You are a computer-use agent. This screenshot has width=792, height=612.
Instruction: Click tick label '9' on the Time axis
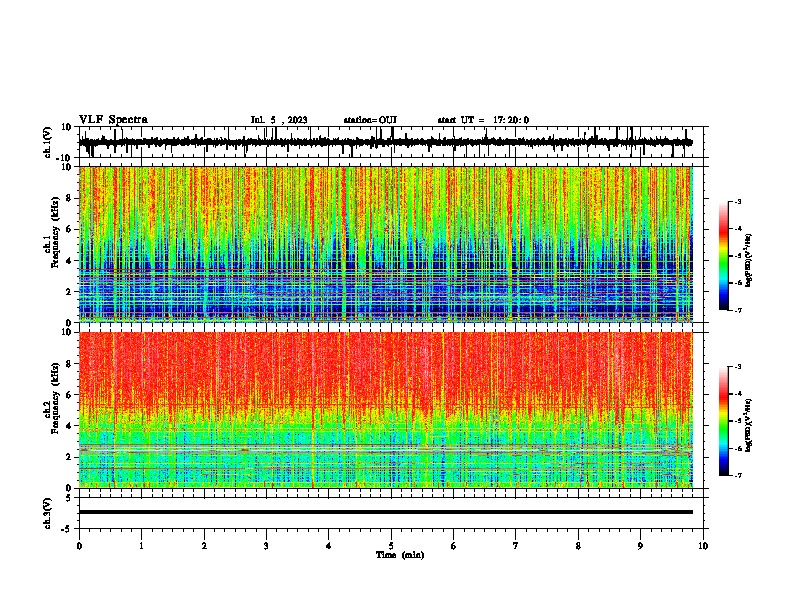[640, 546]
